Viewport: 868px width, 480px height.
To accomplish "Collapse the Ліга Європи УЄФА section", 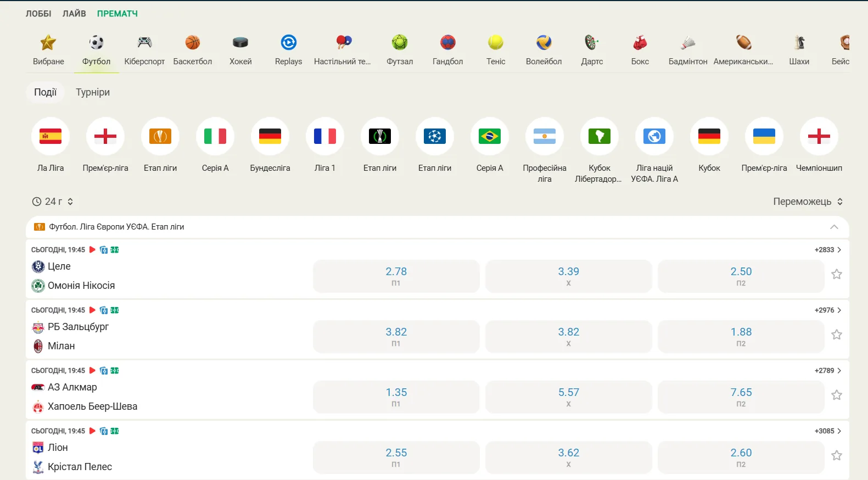I will pyautogui.click(x=834, y=227).
